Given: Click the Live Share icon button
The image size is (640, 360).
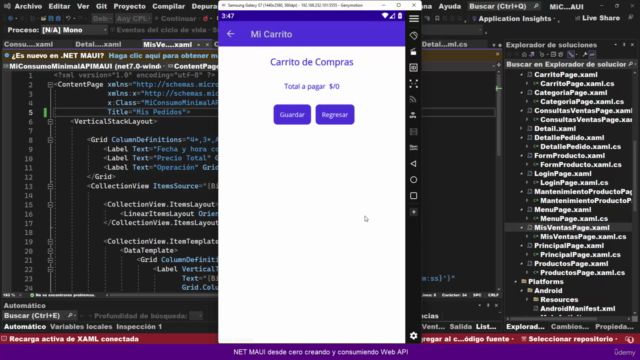Looking at the screenshot, I should click(x=597, y=18).
